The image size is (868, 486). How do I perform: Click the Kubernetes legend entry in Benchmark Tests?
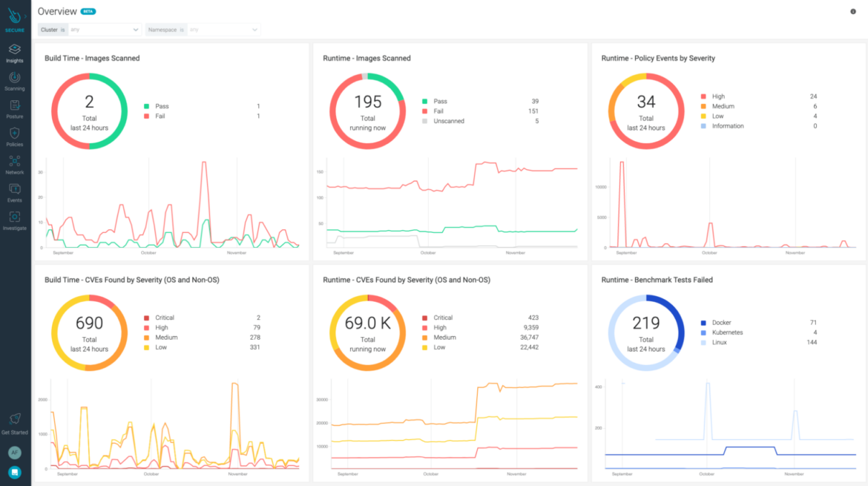coord(726,332)
